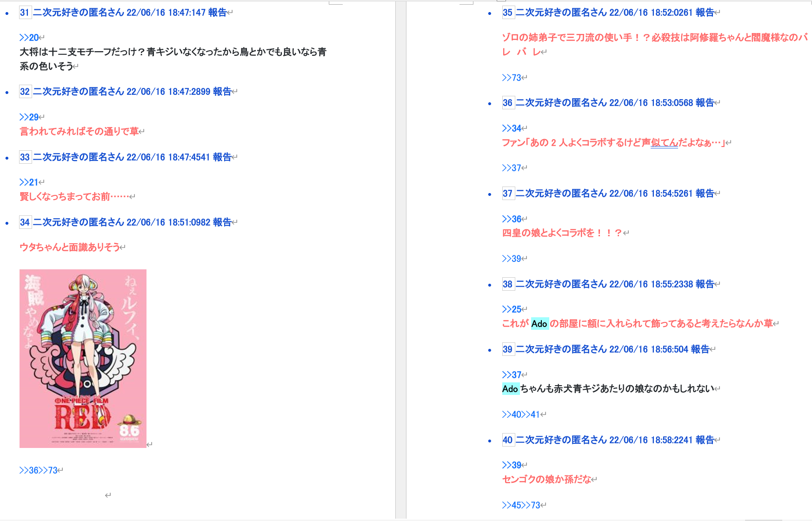
Task: Click post number 35 link
Action: [507, 13]
